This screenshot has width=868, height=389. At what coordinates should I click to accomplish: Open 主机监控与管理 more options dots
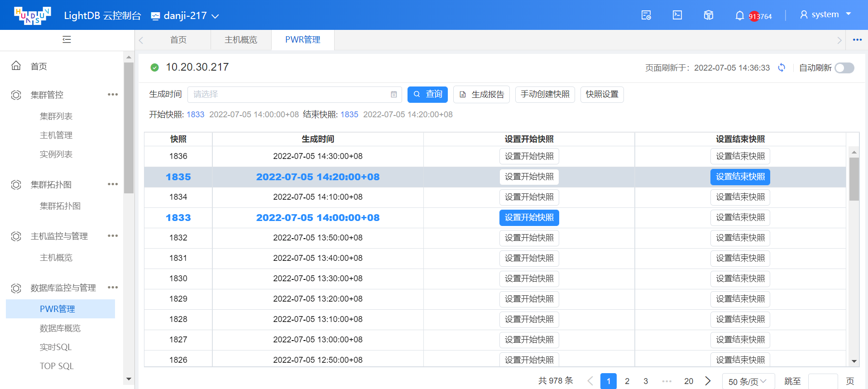click(x=113, y=236)
